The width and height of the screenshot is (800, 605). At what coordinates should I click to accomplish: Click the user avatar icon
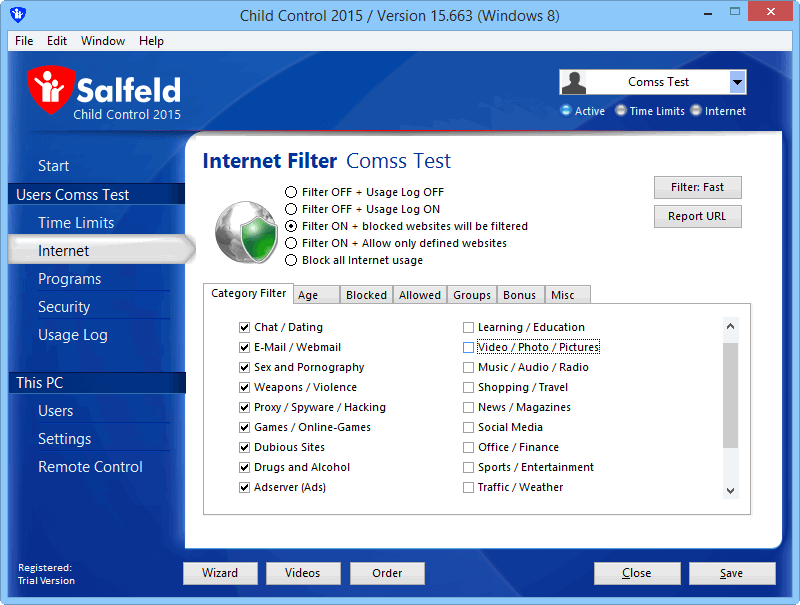pyautogui.click(x=573, y=82)
